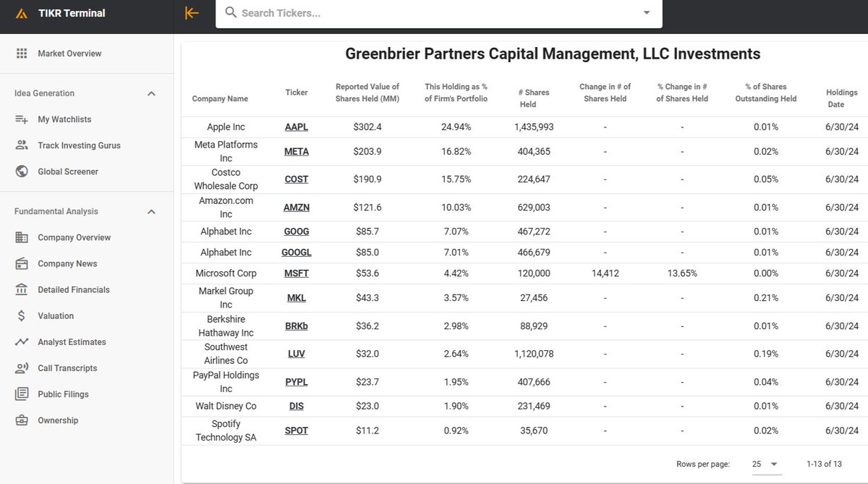
Task: Click the search magnifier icon
Action: pyautogui.click(x=231, y=12)
